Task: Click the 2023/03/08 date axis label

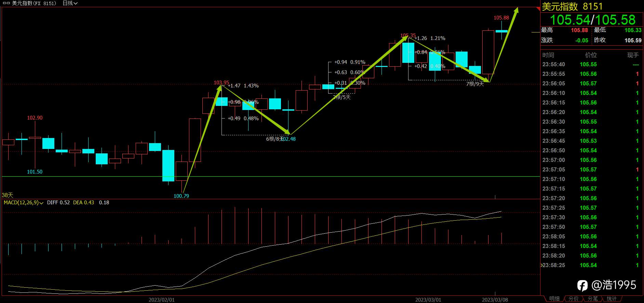Action: (495, 300)
